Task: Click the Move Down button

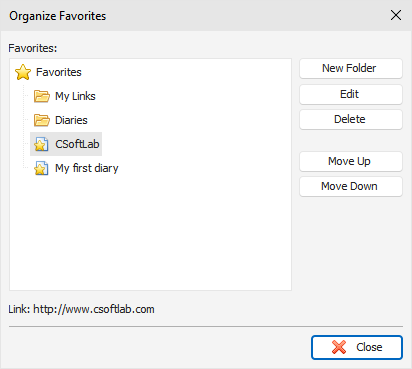Action: coord(351,186)
